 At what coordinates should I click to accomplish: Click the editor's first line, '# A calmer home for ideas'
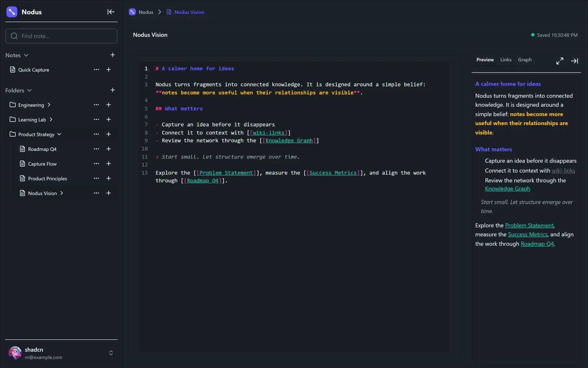click(x=195, y=69)
